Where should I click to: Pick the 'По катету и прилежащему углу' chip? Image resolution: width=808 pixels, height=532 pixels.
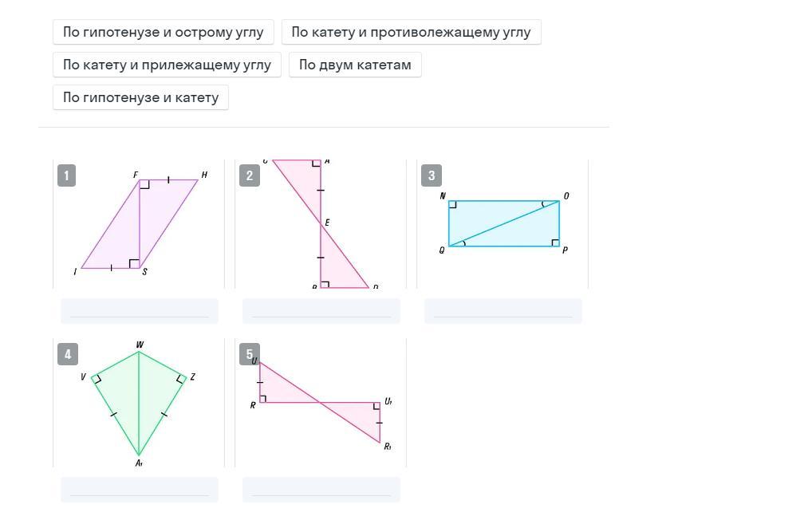[167, 65]
